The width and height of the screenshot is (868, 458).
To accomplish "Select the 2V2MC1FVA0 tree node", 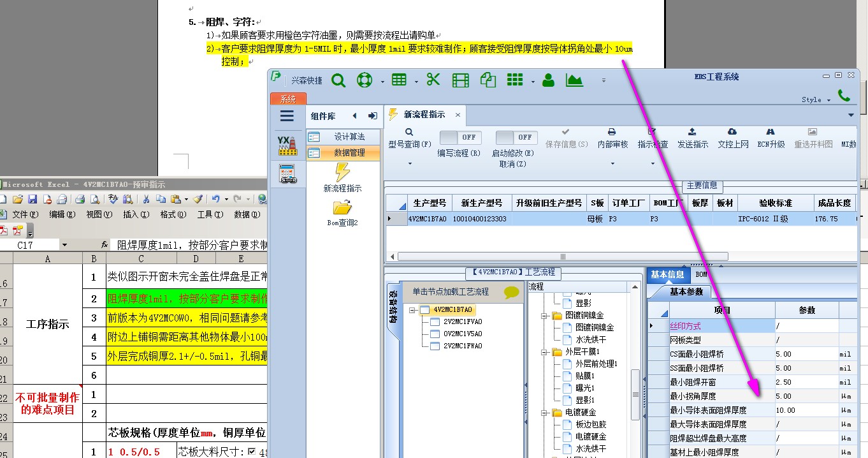I will pyautogui.click(x=463, y=322).
